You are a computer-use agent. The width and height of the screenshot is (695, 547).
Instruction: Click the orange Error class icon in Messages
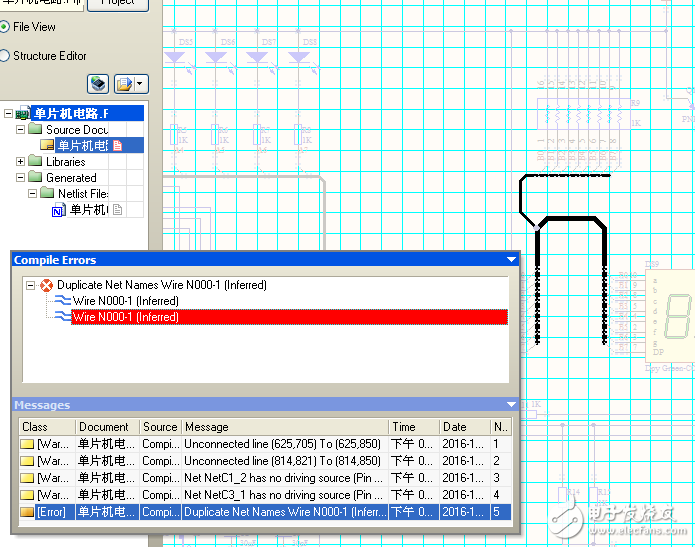[x=27, y=511]
